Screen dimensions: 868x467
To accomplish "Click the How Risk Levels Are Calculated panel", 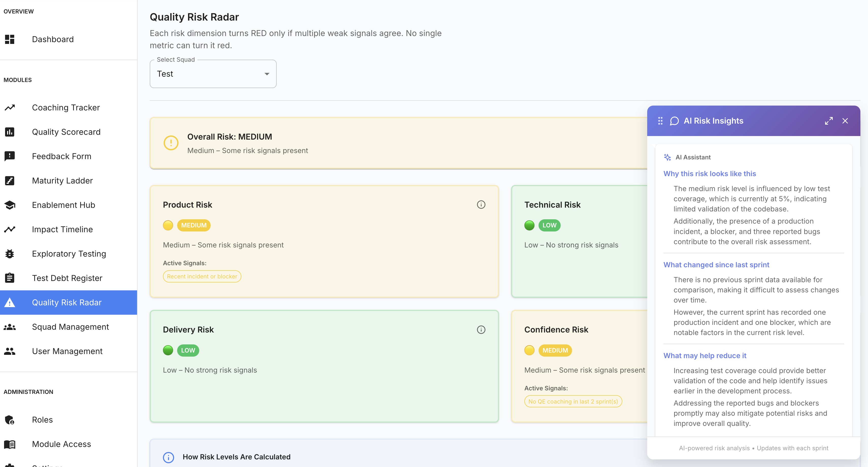I will tap(398, 453).
